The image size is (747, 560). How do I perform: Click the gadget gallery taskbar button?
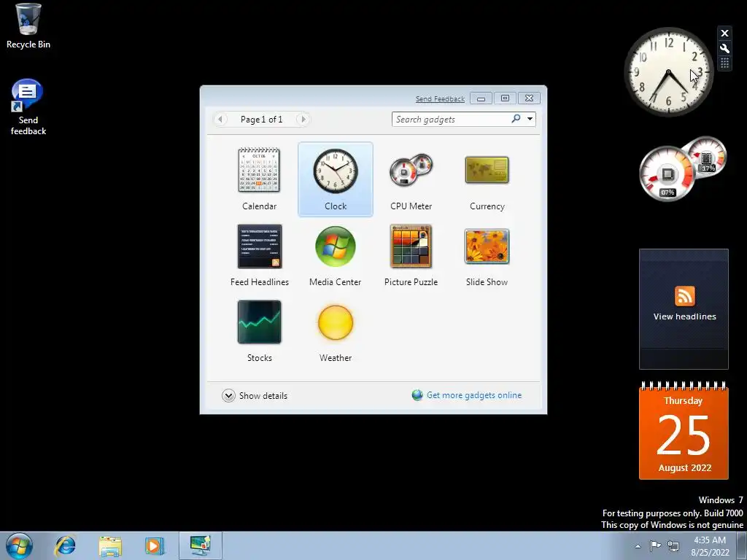coord(200,545)
